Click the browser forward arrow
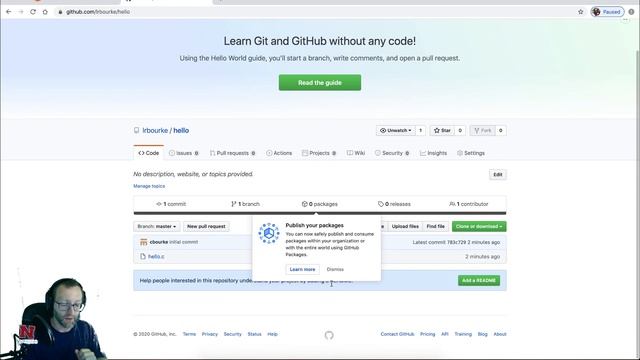640x360 pixels. click(21, 12)
